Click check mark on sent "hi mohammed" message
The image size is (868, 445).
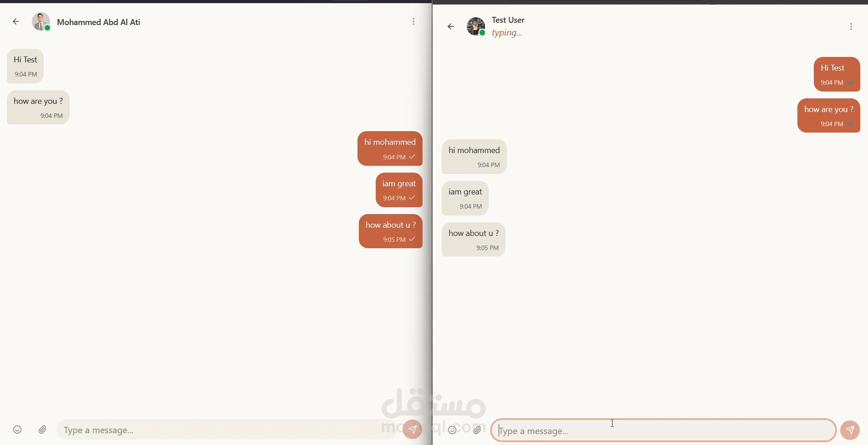pyautogui.click(x=412, y=157)
